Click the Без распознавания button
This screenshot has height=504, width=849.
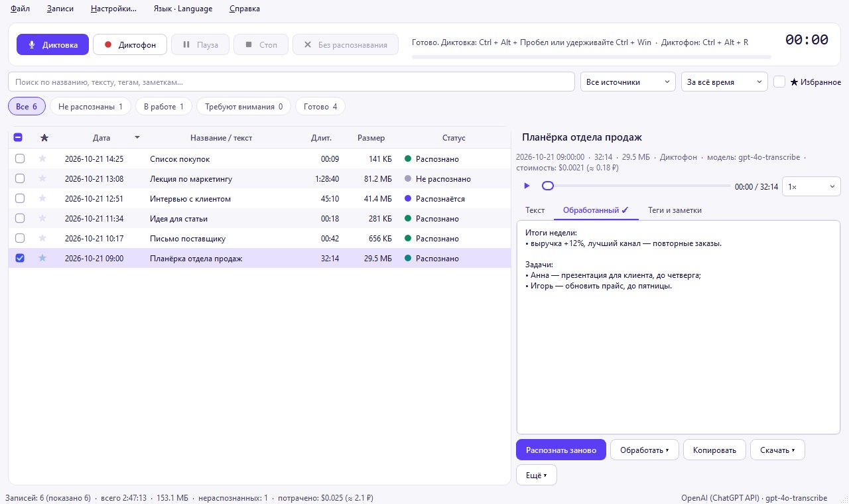click(x=346, y=45)
